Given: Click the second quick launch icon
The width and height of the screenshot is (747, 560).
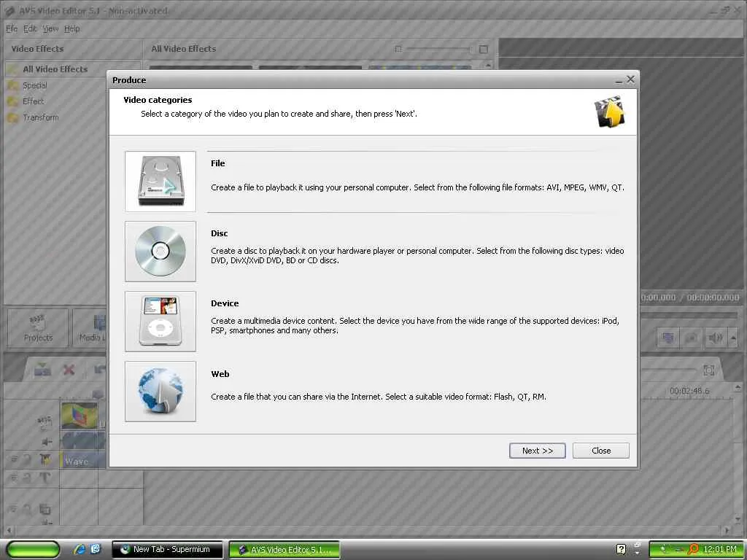Looking at the screenshot, I should (x=96, y=548).
